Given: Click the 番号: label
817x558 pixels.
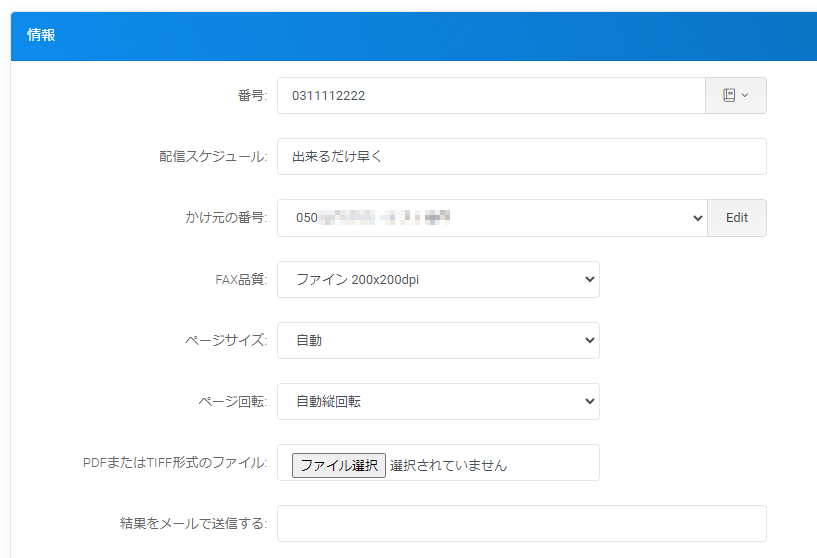Looking at the screenshot, I should (251, 96).
